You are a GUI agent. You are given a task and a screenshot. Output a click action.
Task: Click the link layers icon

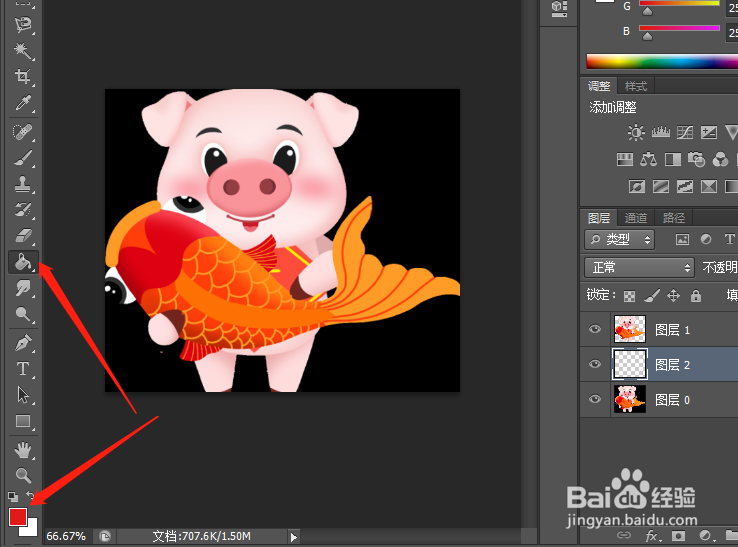point(624,535)
